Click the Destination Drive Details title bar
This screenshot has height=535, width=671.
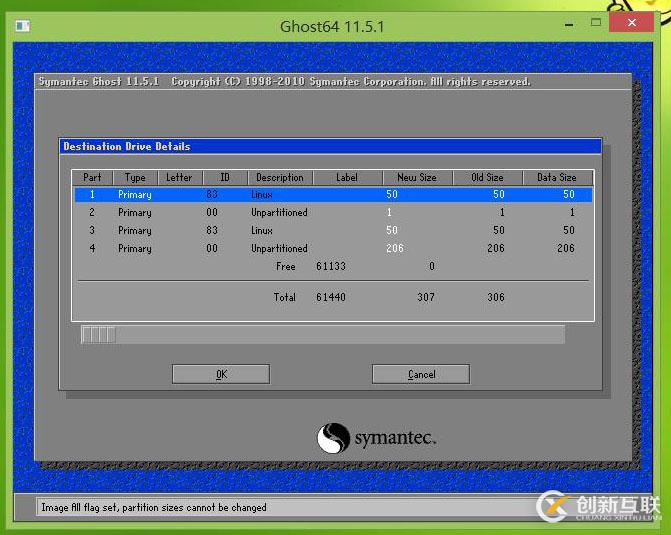pyautogui.click(x=330, y=146)
